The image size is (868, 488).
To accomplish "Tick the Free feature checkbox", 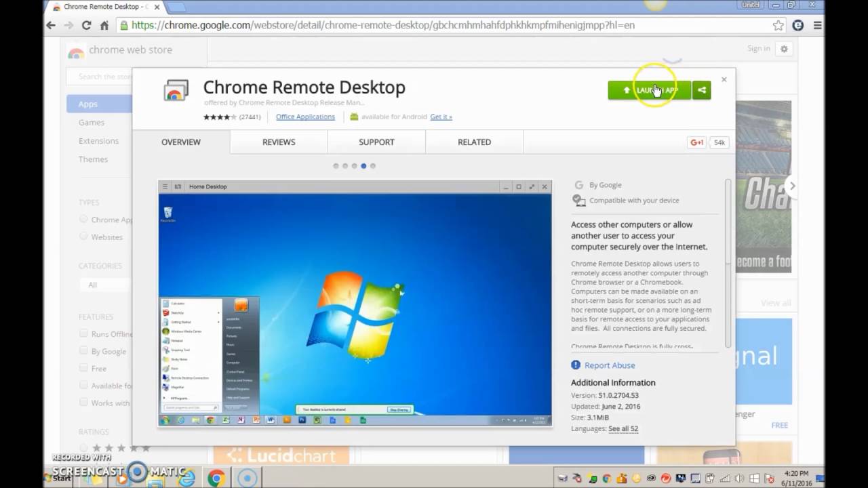I will [x=83, y=368].
